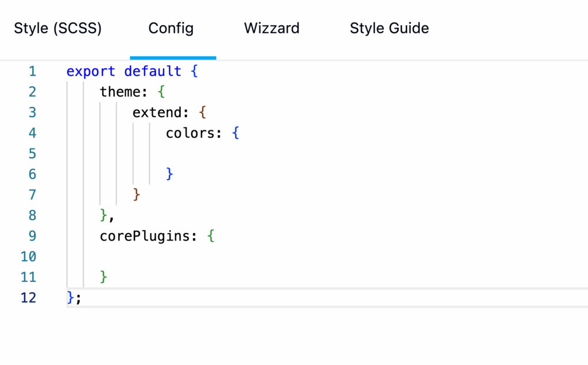Click the active Config tab

pos(171,28)
